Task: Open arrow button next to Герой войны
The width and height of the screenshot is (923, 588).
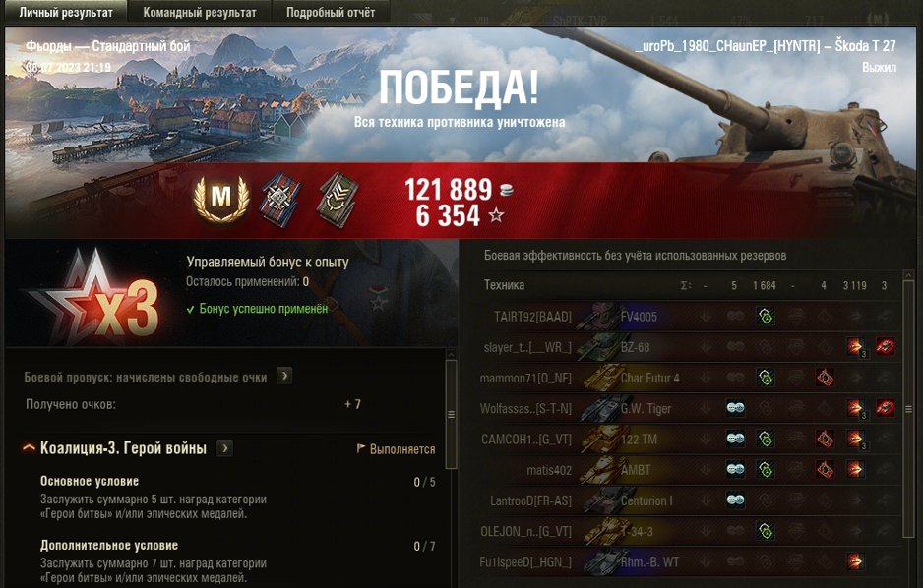Action: coord(224,448)
